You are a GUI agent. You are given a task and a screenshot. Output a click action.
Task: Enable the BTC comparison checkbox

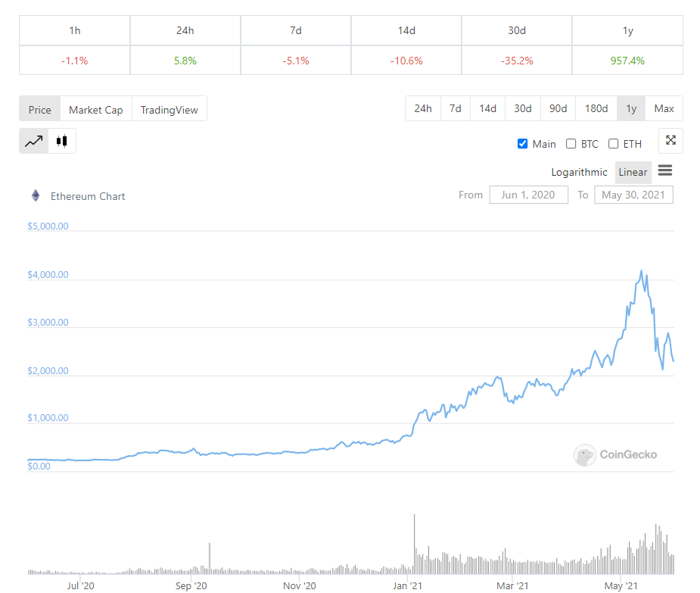[571, 144]
